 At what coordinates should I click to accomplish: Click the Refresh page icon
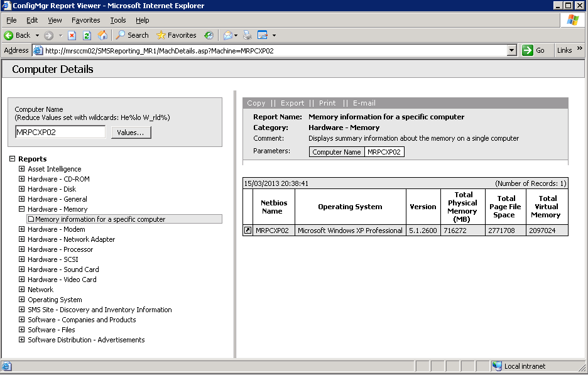[x=87, y=35]
